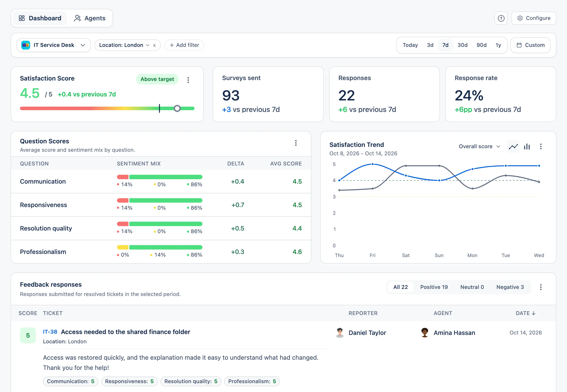Filter feedback to Negative 3
This screenshot has width=567, height=392.
[x=510, y=287]
